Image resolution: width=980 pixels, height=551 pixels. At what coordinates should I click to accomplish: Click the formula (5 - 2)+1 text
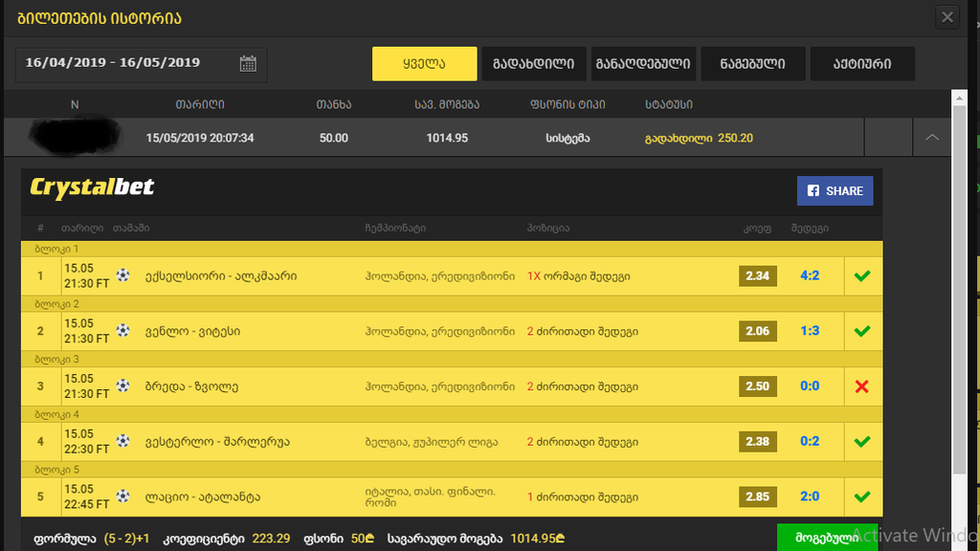[x=126, y=539]
